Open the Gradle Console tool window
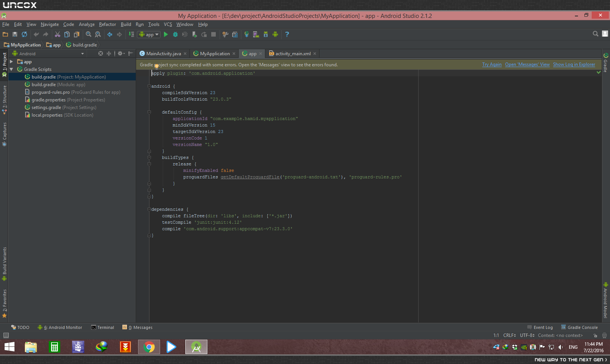Viewport: 610px width, 364px height. tap(579, 327)
